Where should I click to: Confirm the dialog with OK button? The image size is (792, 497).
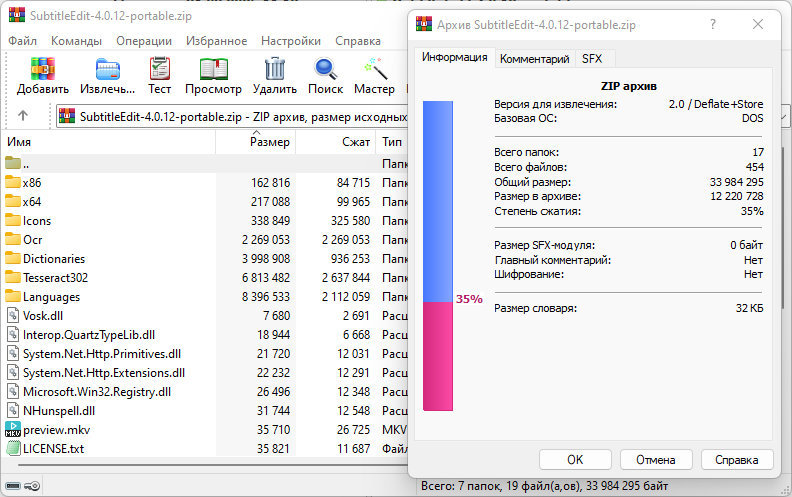pyautogui.click(x=575, y=460)
